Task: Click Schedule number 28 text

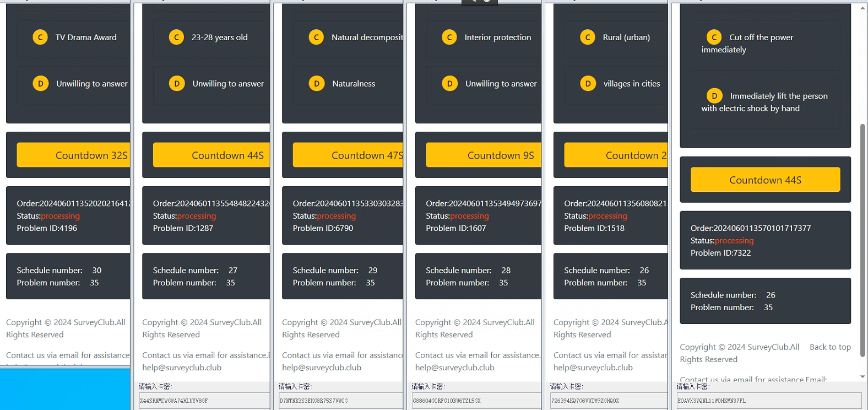Action: (x=468, y=270)
